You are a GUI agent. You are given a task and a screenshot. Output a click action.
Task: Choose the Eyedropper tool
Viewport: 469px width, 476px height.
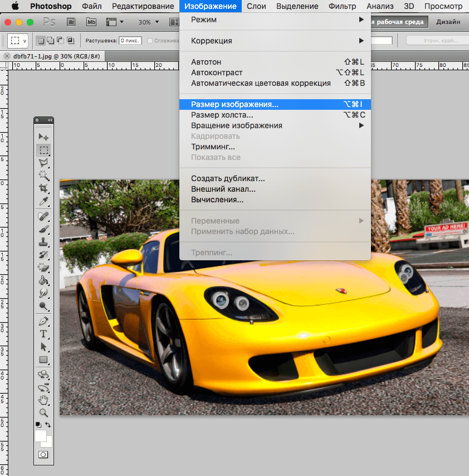coord(43,201)
